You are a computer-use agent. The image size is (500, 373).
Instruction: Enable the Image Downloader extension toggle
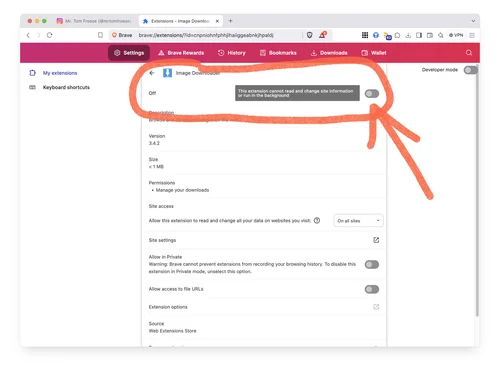pos(372,94)
